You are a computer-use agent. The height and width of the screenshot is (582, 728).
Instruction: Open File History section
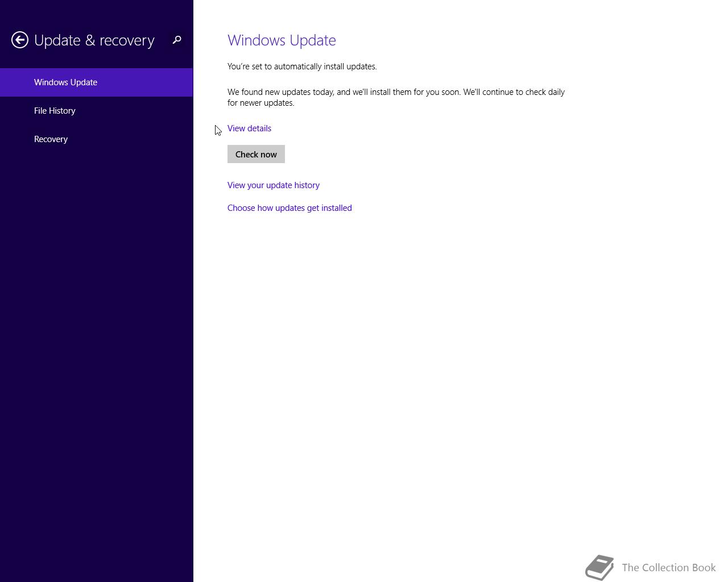click(x=97, y=111)
